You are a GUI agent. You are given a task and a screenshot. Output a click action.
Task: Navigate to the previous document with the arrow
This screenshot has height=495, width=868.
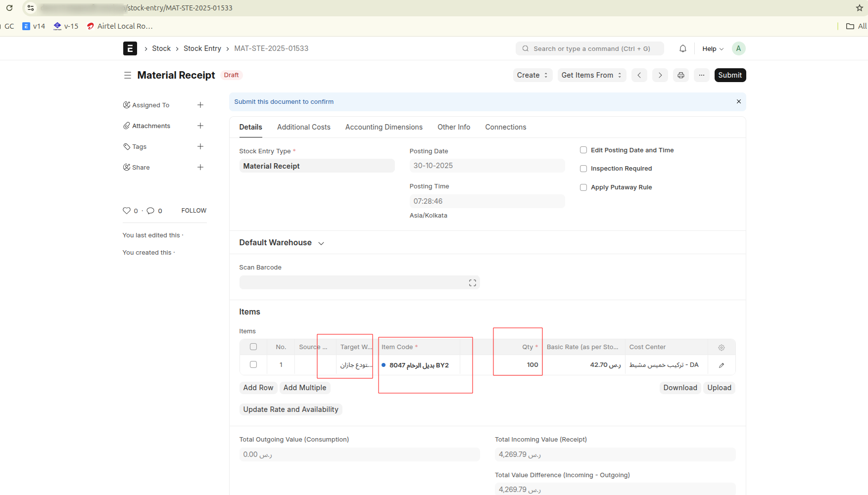[639, 75]
